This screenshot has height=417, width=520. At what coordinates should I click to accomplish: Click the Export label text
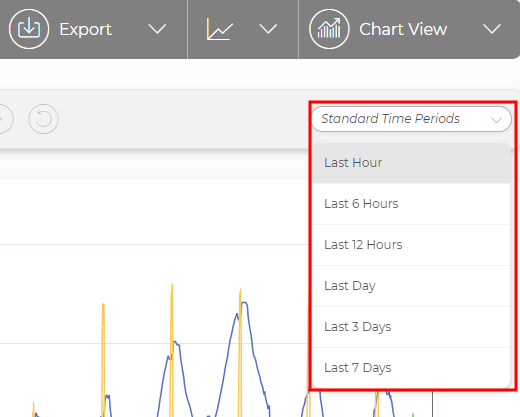[85, 30]
